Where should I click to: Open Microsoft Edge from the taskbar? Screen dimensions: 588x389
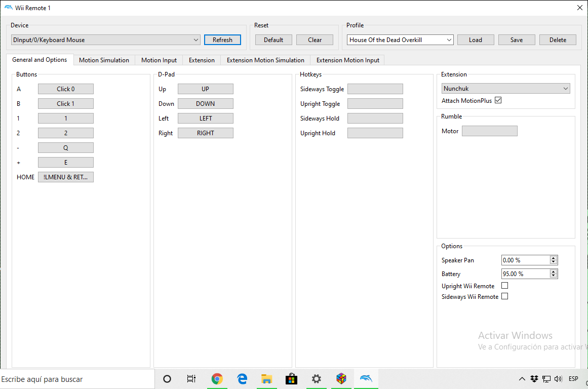tap(242, 379)
